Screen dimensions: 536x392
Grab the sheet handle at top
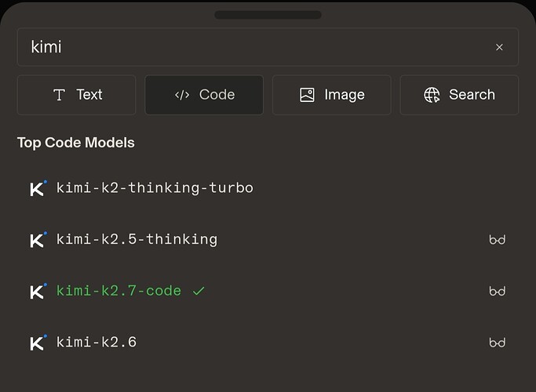(x=268, y=15)
